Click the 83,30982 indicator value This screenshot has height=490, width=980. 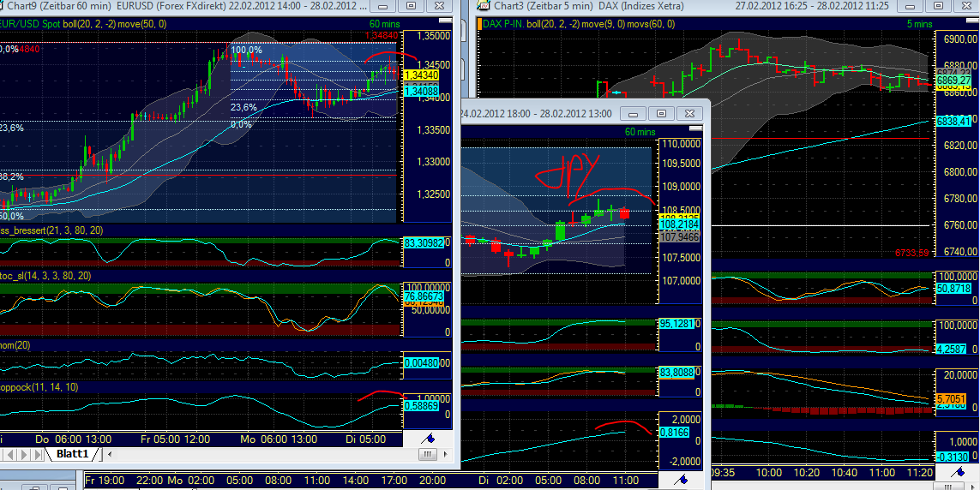424,242
